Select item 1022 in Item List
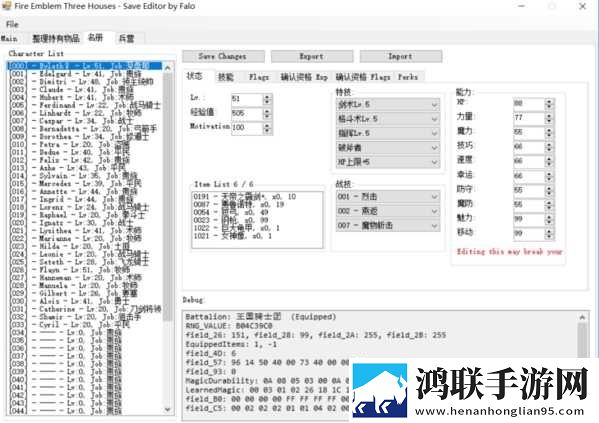The height and width of the screenshot is (423, 599). [x=237, y=228]
